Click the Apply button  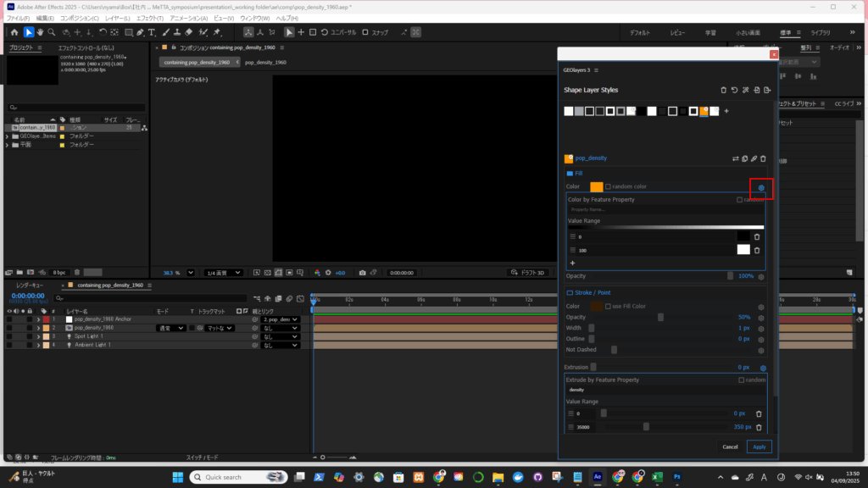pos(759,446)
